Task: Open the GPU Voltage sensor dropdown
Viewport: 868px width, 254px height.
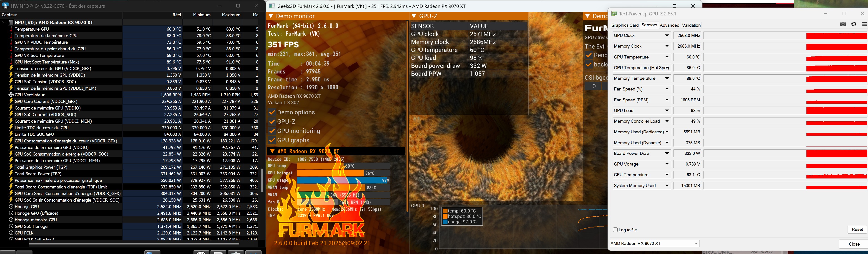Action: [667, 164]
